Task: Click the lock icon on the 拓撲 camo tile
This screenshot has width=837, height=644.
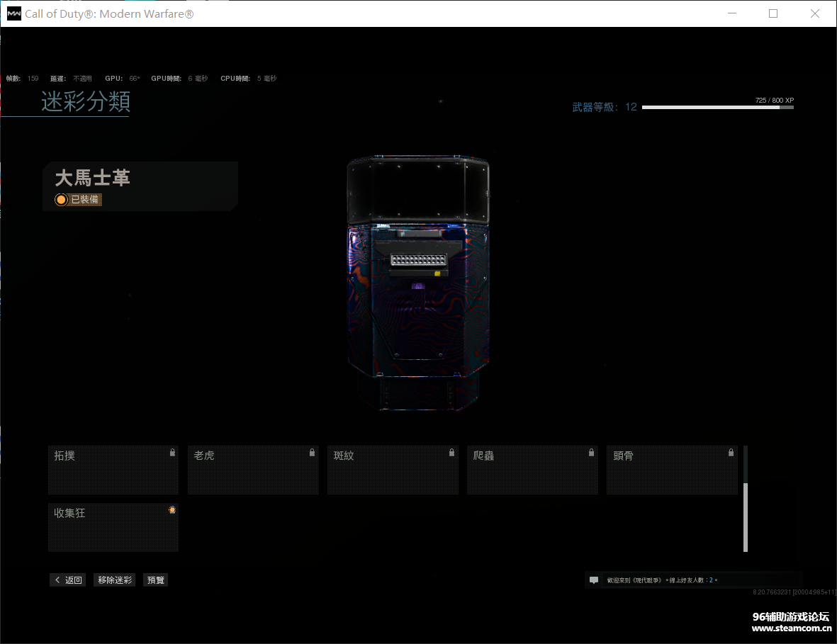Action: [x=172, y=451]
